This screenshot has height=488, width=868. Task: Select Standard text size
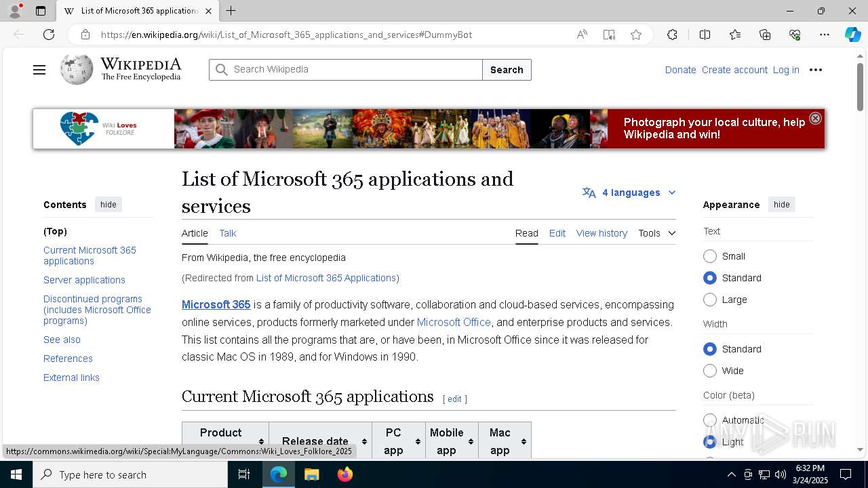(x=710, y=278)
